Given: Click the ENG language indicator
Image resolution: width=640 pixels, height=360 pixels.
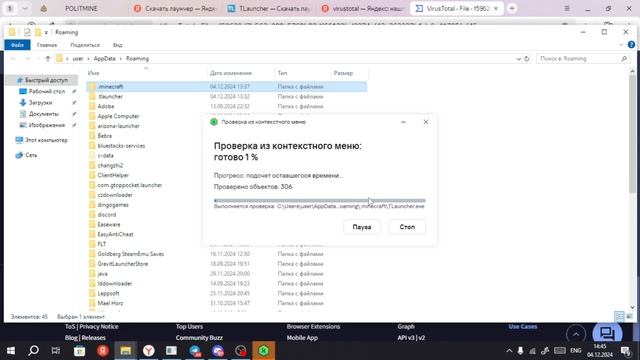Looking at the screenshot, I should pos(576,351).
